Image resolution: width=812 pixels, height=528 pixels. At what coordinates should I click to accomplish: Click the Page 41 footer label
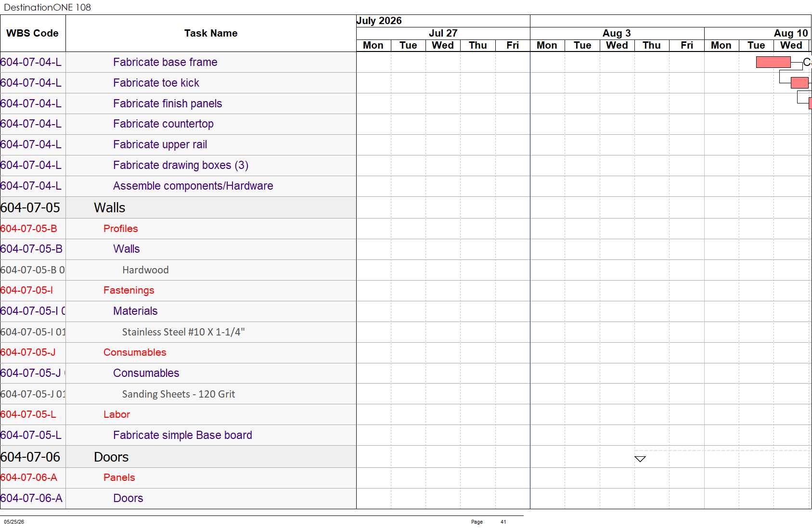489,522
